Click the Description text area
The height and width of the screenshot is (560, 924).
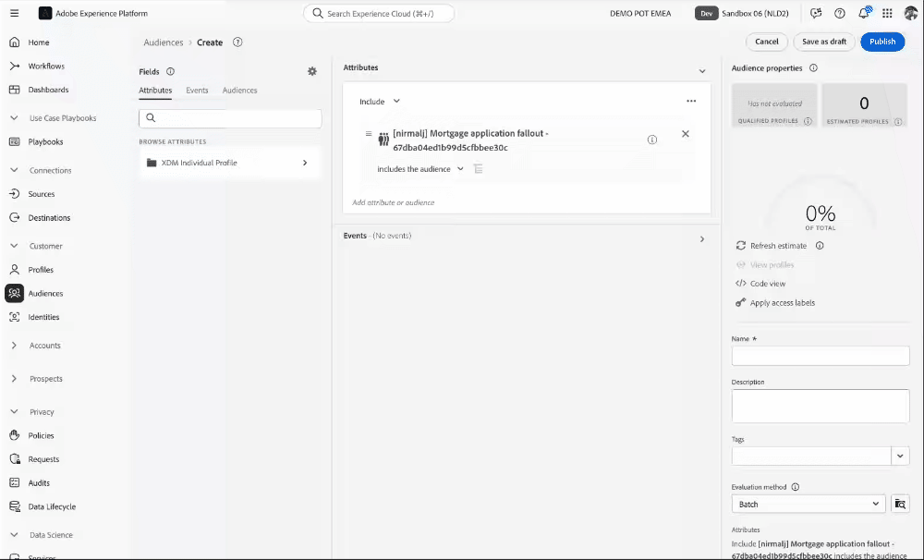(821, 406)
